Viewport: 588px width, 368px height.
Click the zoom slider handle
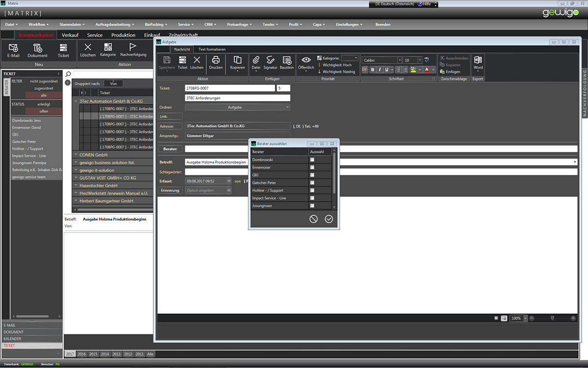click(x=552, y=318)
